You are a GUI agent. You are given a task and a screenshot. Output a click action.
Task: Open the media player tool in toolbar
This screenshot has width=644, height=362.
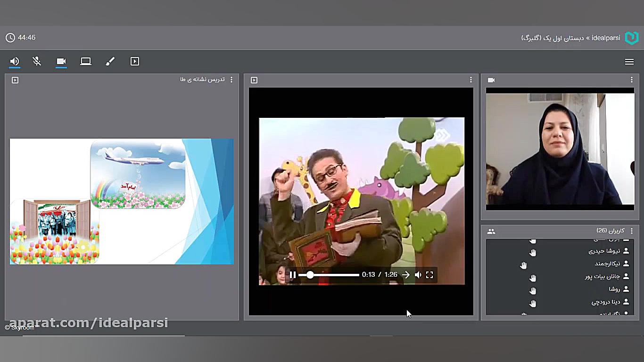pos(135,61)
